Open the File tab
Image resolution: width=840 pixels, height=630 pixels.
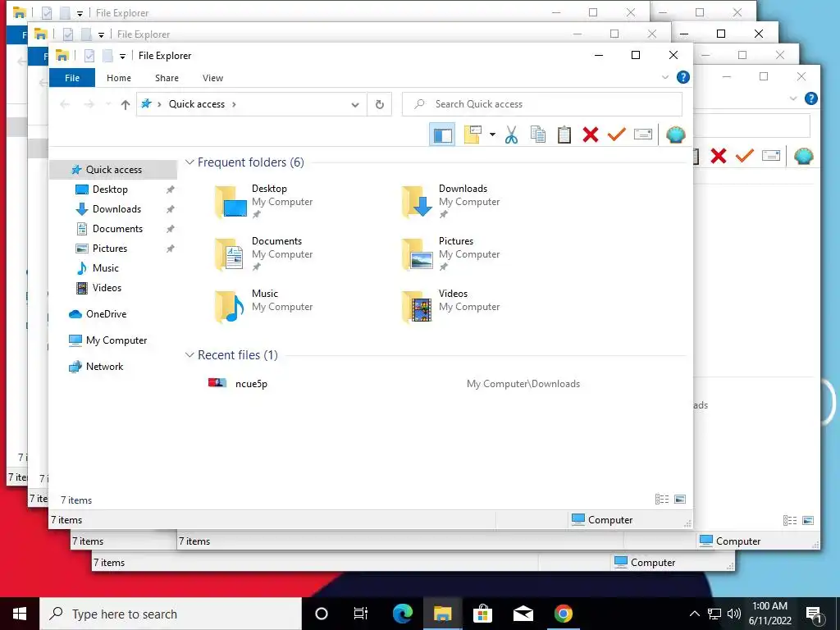[72, 78]
